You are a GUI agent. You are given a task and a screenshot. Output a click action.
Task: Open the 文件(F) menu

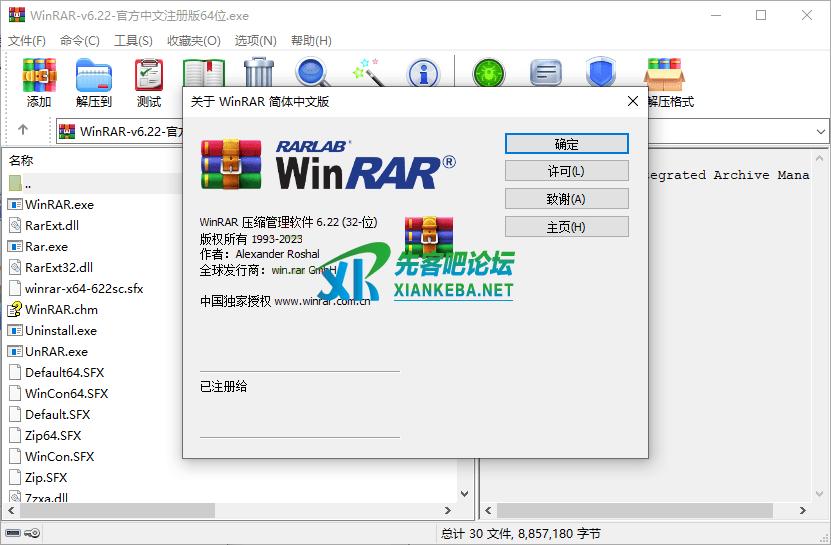click(x=27, y=41)
